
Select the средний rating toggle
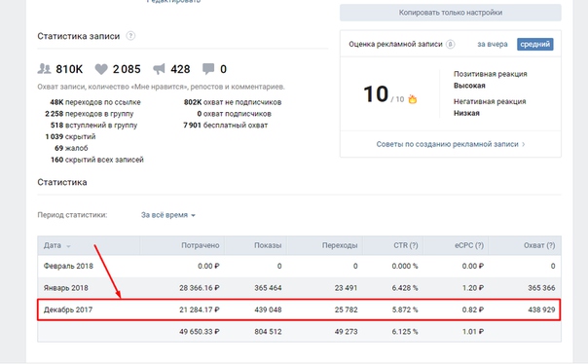coord(534,44)
